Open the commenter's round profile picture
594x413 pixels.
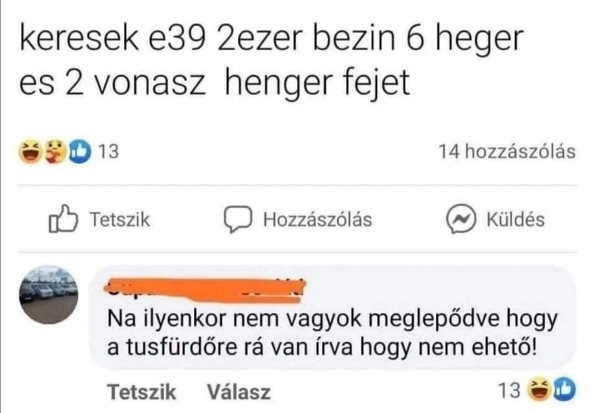click(x=48, y=294)
